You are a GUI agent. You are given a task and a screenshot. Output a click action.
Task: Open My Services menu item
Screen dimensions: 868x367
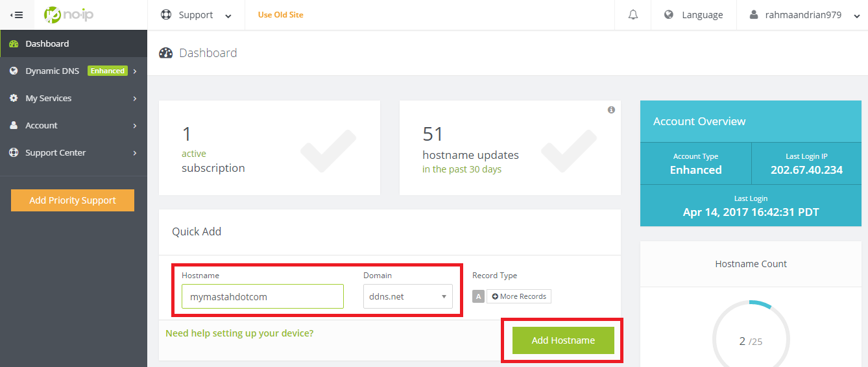click(73, 99)
